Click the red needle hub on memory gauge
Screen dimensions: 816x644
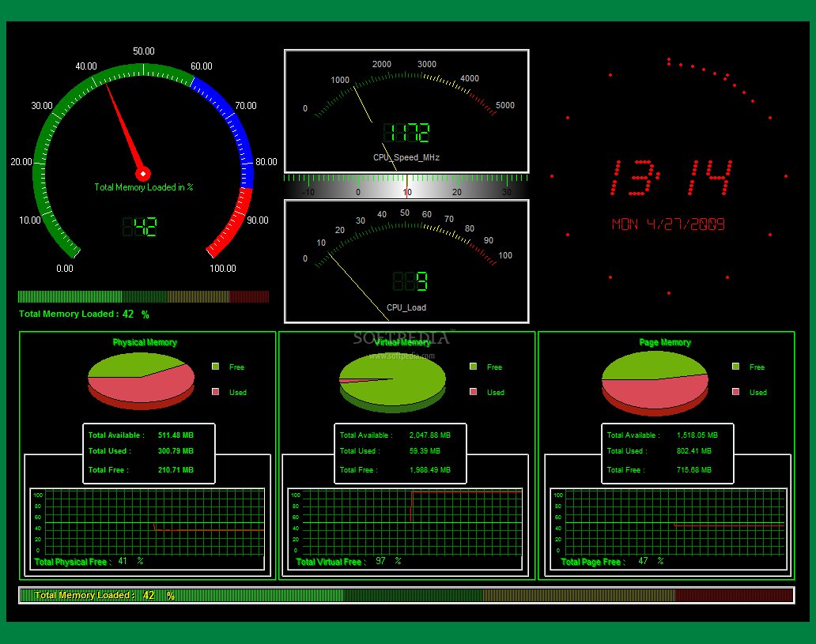[143, 173]
